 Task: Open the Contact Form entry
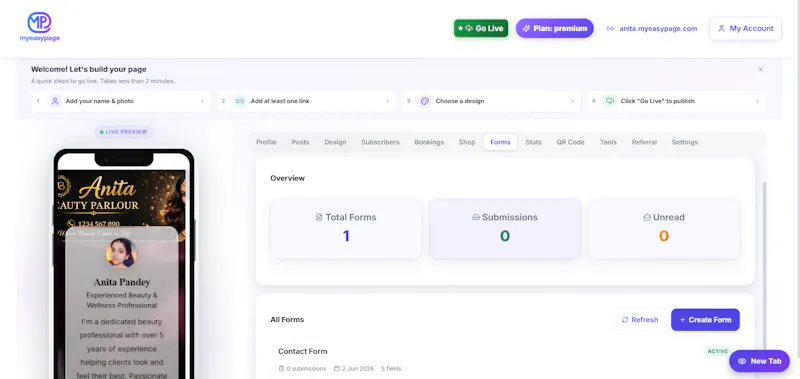point(303,351)
